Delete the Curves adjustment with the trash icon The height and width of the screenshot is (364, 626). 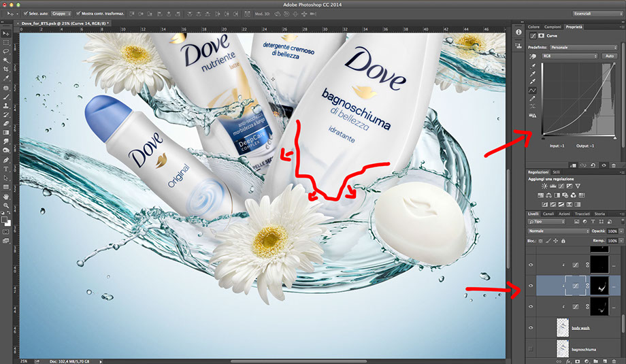tap(614, 165)
